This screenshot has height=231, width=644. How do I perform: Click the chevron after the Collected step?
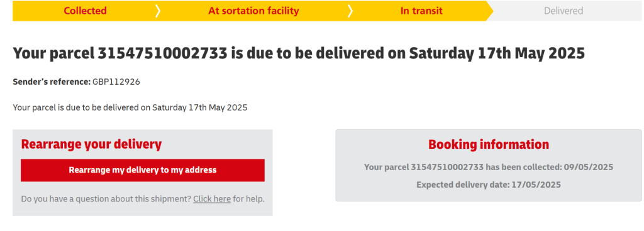click(158, 11)
